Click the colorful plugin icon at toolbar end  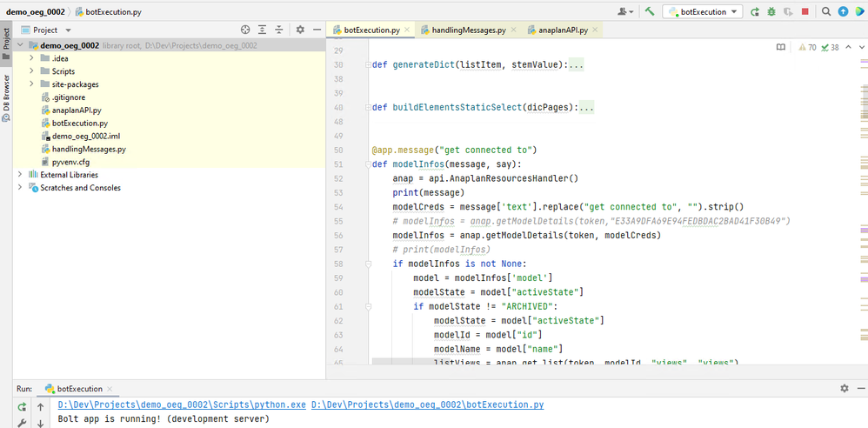point(859,11)
